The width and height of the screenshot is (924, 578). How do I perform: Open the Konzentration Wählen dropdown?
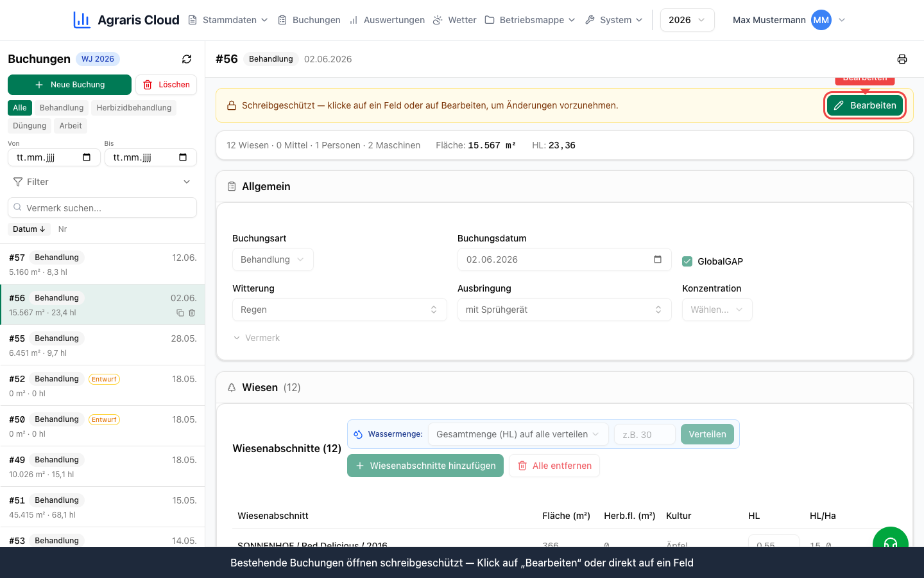tap(717, 310)
